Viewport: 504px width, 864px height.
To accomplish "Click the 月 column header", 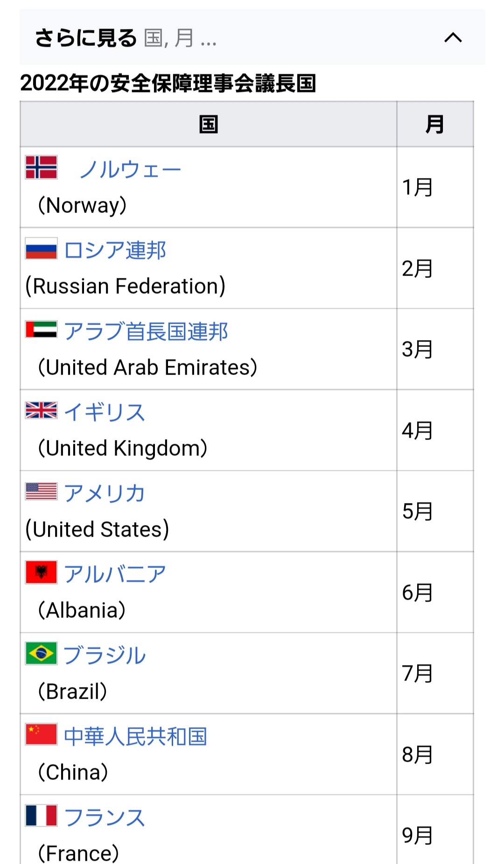I will [434, 124].
